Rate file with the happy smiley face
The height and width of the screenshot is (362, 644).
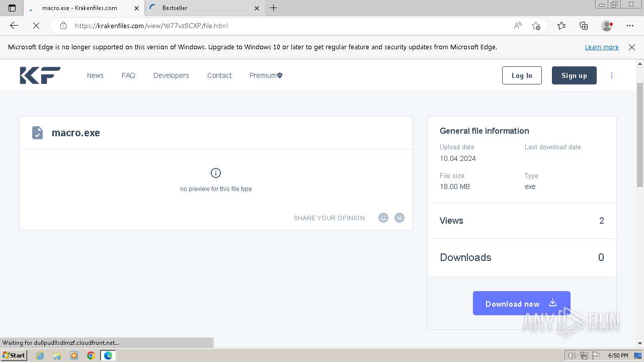click(x=383, y=218)
